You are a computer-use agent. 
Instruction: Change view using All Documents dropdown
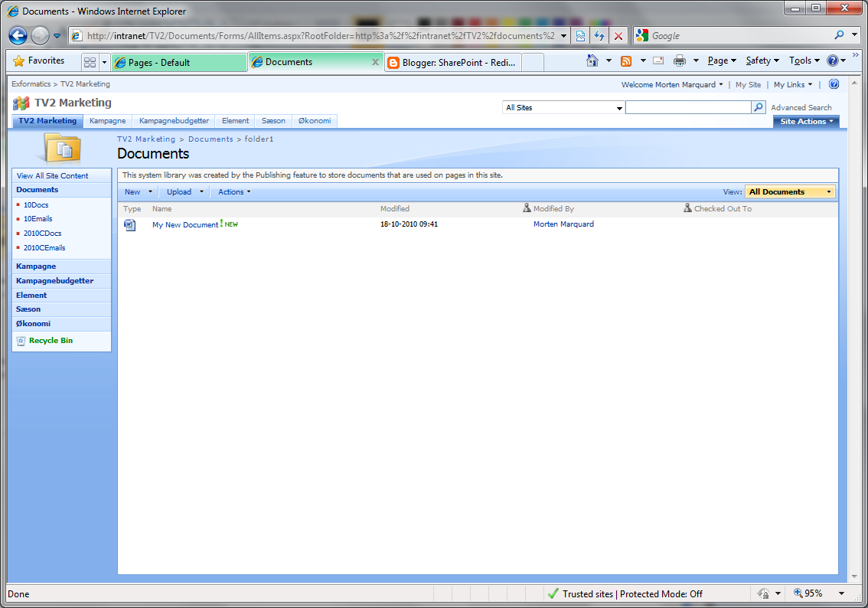pyautogui.click(x=790, y=191)
